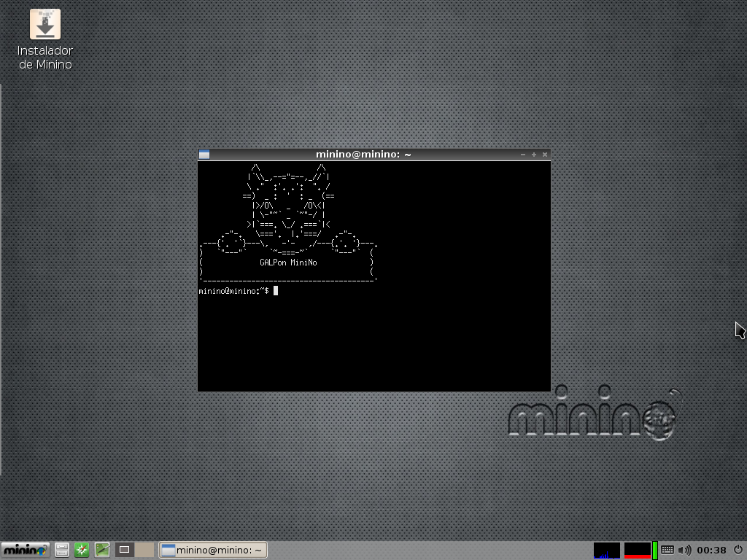Switch to the first workspace
This screenshot has height=560, width=747.
pyautogui.click(x=125, y=550)
